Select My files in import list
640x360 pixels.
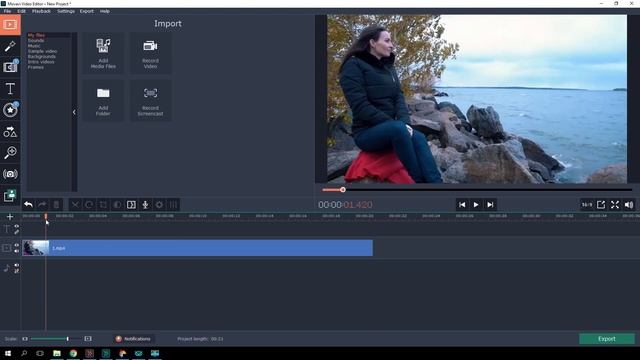[36, 36]
